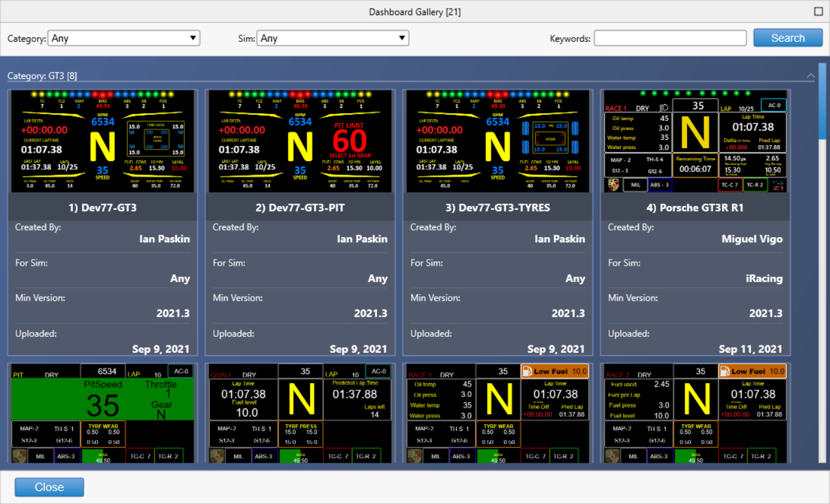The width and height of the screenshot is (830, 504).
Task: Click the '2) Dev77-GT3-PIT' title
Action: [x=300, y=208]
